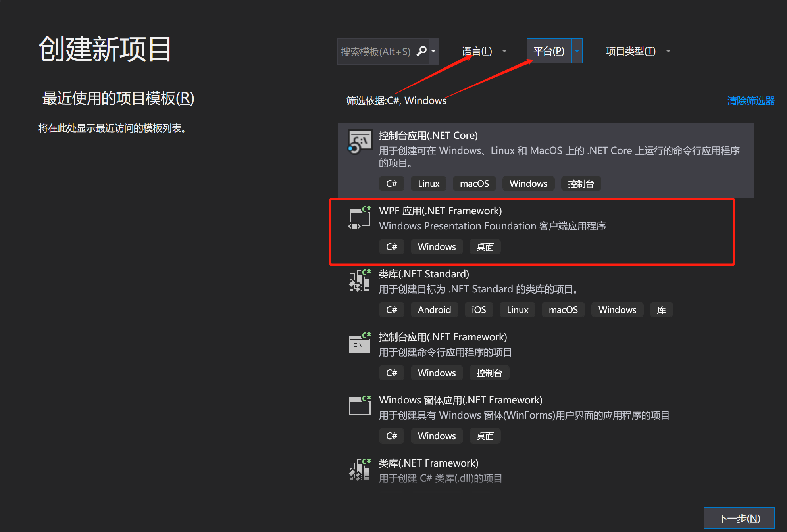Screen dimensions: 787x532
Task: Click the WPF App template icon
Action: 360,218
